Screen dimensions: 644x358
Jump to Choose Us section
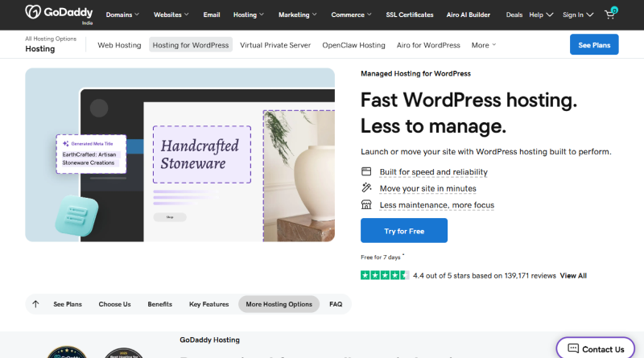coord(114,304)
